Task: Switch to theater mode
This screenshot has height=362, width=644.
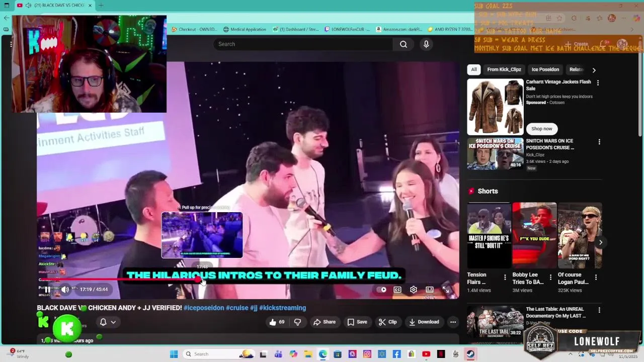Action: [x=430, y=290]
